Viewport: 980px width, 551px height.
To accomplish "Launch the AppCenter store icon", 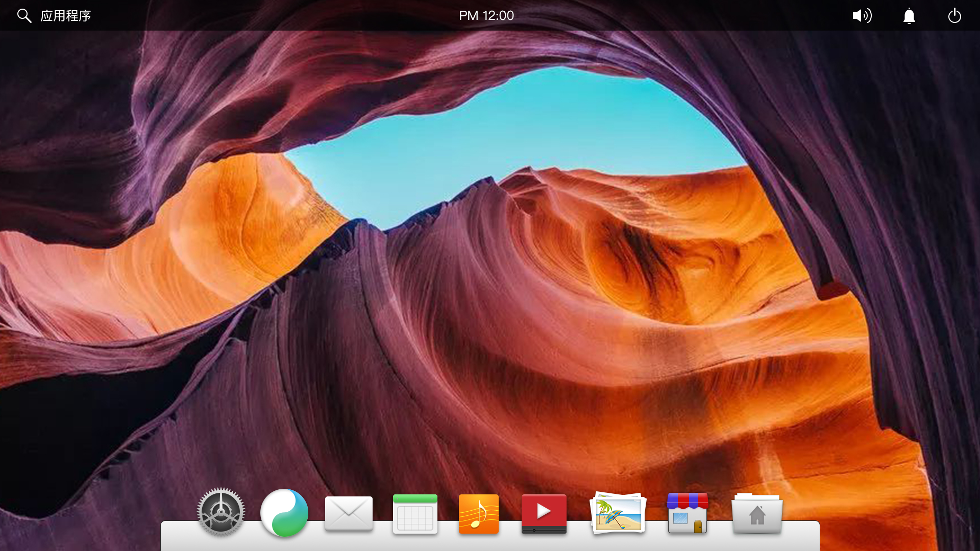I will coord(687,513).
